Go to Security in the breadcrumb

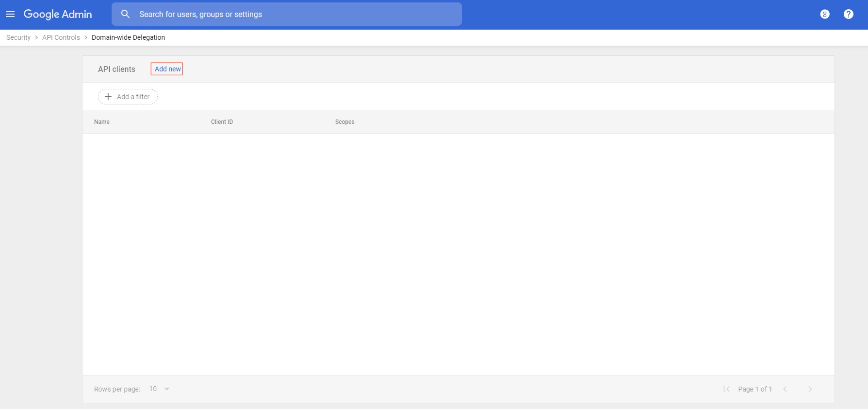(x=18, y=37)
